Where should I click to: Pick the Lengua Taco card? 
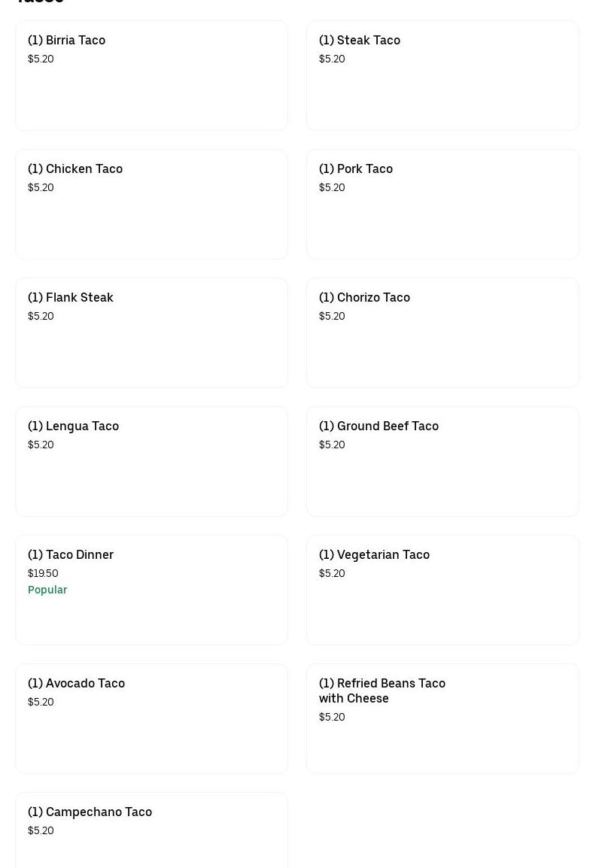pyautogui.click(x=151, y=461)
